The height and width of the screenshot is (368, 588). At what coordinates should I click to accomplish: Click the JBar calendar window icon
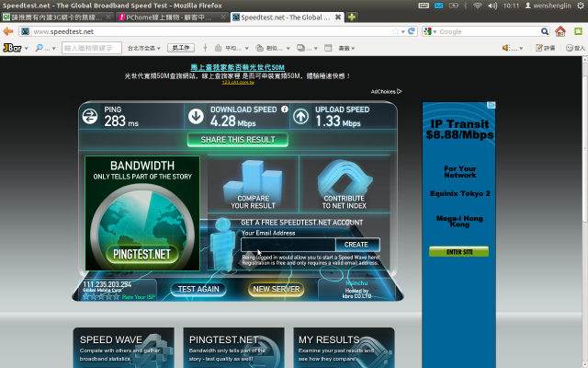(328, 48)
